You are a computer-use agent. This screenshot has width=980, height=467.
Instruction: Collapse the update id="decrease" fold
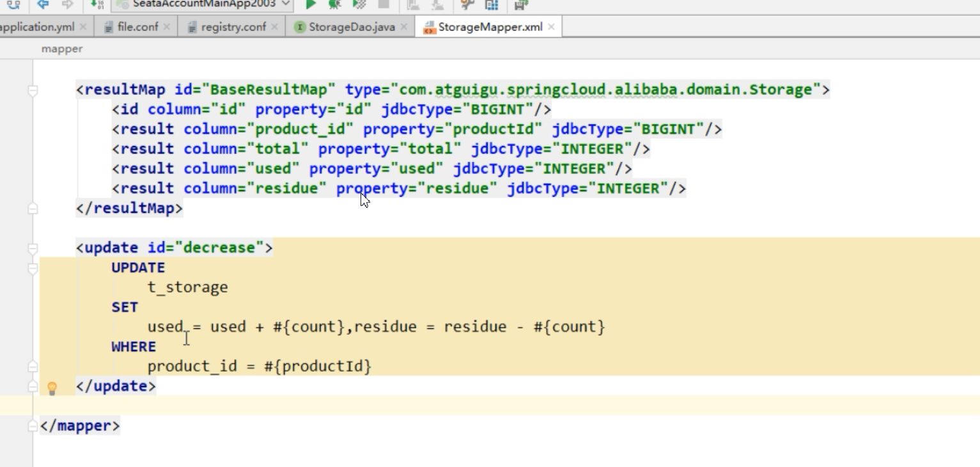(33, 248)
